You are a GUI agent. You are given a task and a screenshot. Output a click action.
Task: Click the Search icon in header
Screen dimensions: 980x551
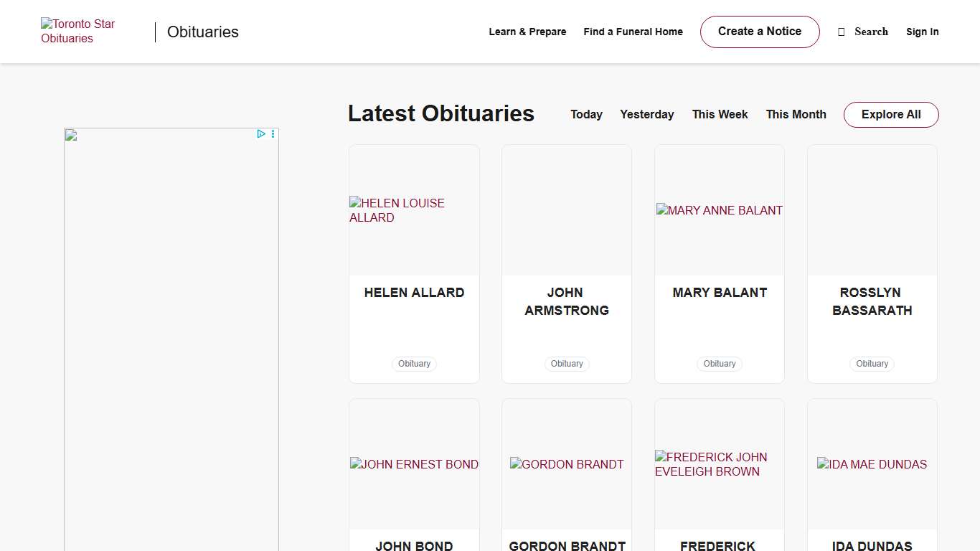click(x=842, y=32)
